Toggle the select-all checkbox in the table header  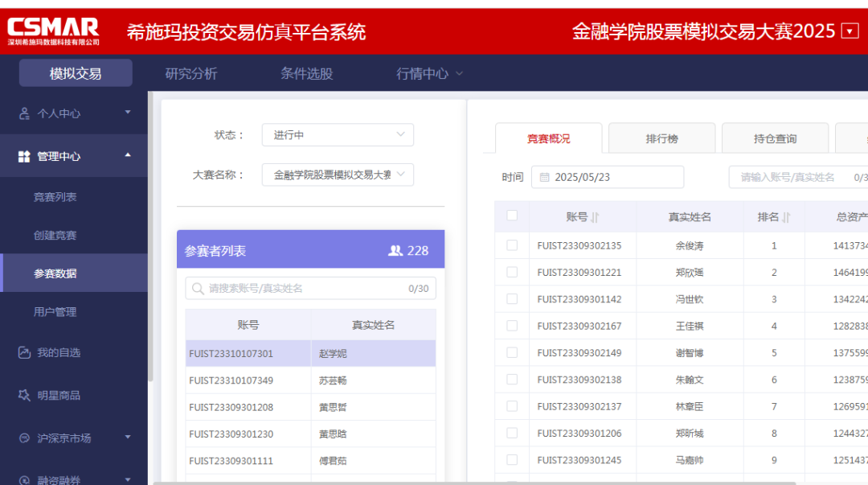(512, 216)
